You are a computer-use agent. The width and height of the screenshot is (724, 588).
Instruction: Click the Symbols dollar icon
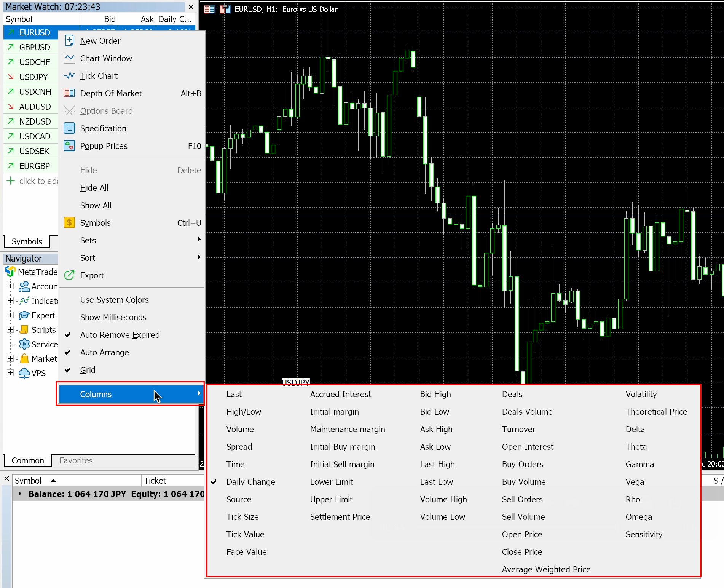click(x=69, y=223)
